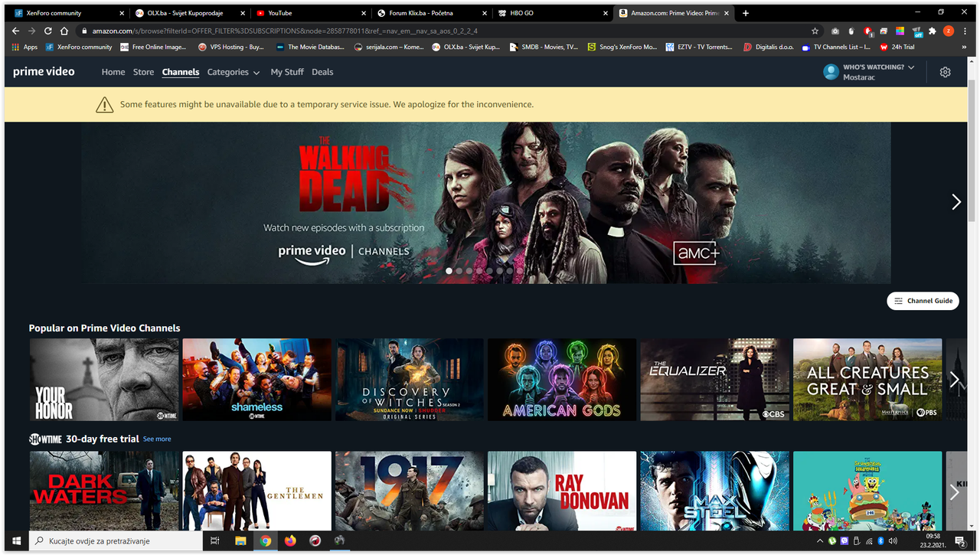Open the American Gods thumbnail
Viewport: 980px width, 555px height.
562,380
